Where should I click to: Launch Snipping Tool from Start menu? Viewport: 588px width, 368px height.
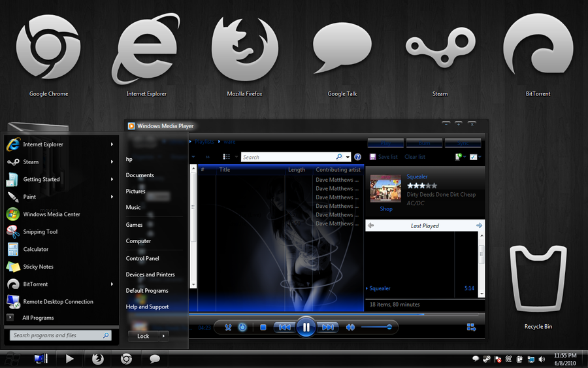click(60, 231)
